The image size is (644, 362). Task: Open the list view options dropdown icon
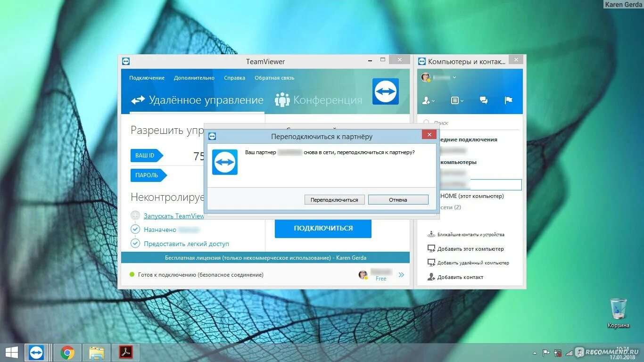tap(457, 100)
